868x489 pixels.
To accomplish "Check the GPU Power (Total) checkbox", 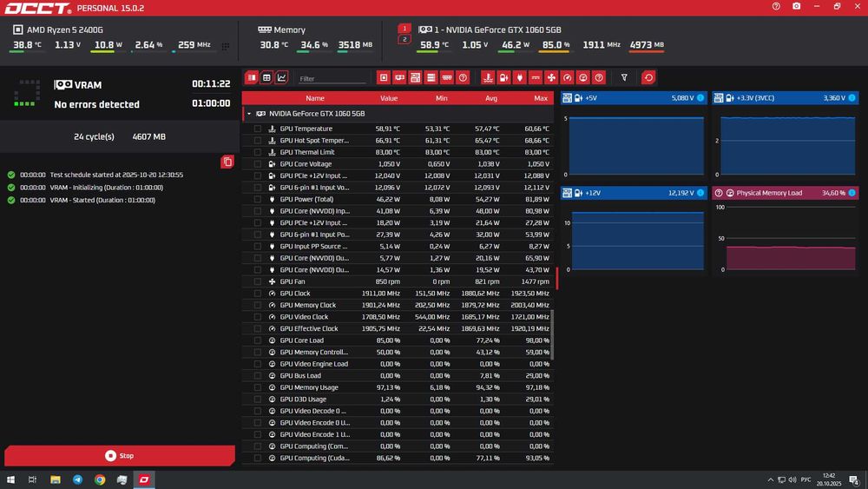I will (x=258, y=199).
